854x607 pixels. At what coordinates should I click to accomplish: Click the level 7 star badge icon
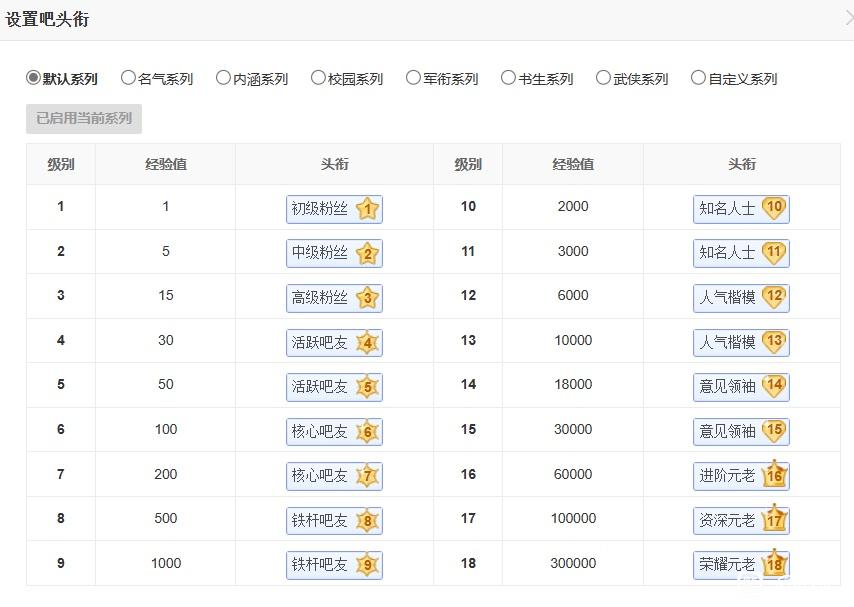368,476
